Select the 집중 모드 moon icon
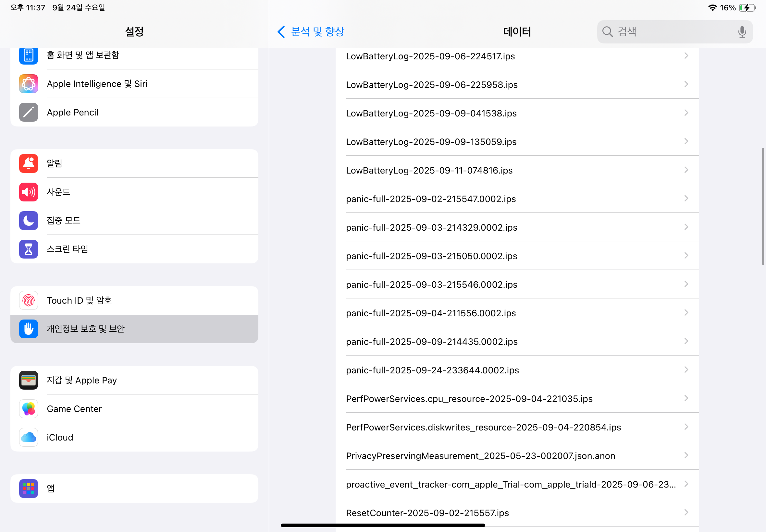The width and height of the screenshot is (766, 532). [x=28, y=220]
